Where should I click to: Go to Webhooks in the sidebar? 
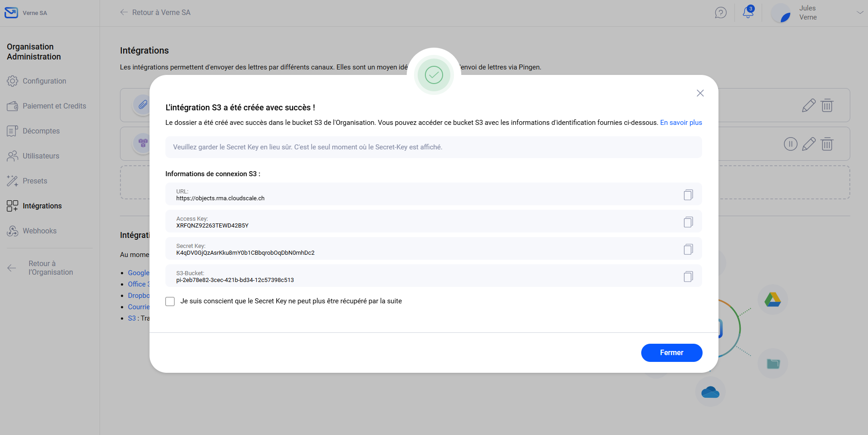coord(40,231)
